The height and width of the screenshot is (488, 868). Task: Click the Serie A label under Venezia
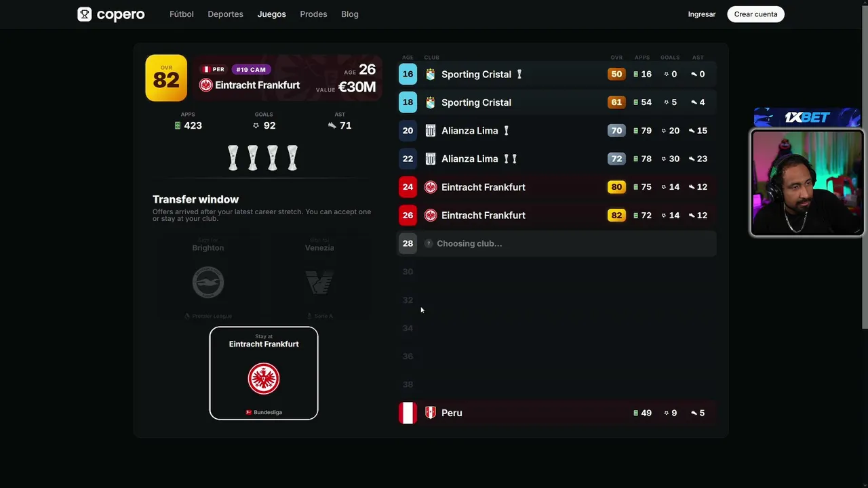pos(319,316)
